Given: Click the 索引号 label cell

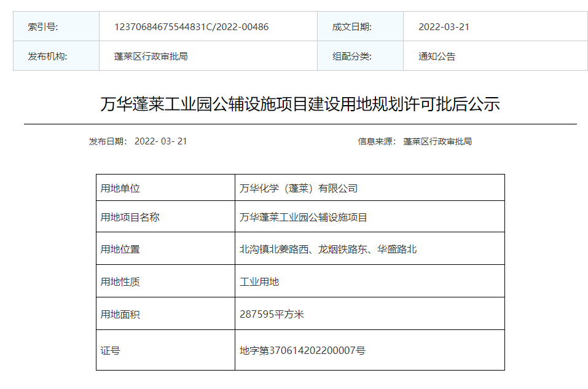Looking at the screenshot, I should pos(57,26).
